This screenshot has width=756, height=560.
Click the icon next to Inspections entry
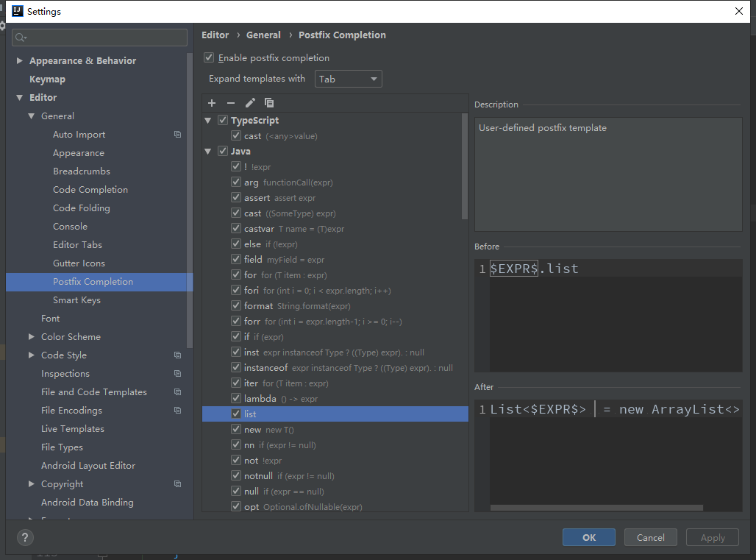pos(177,373)
